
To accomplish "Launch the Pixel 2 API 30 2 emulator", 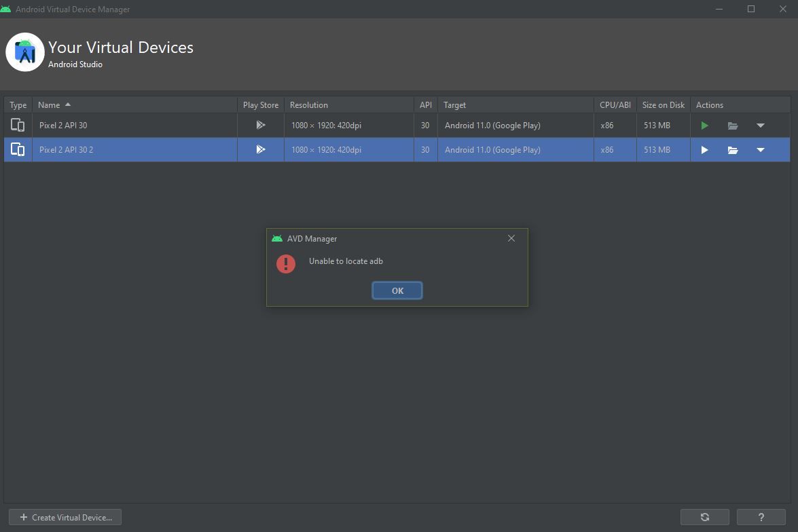I will (704, 150).
